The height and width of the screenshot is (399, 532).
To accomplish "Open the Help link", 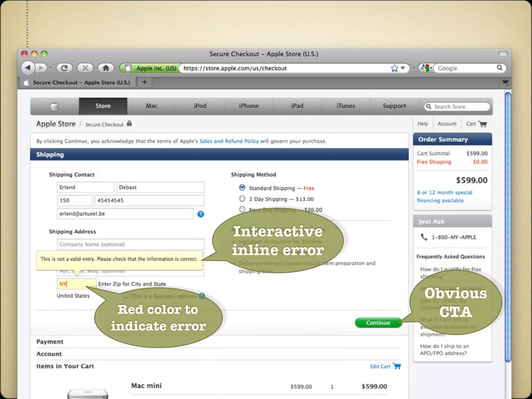I will pos(423,124).
